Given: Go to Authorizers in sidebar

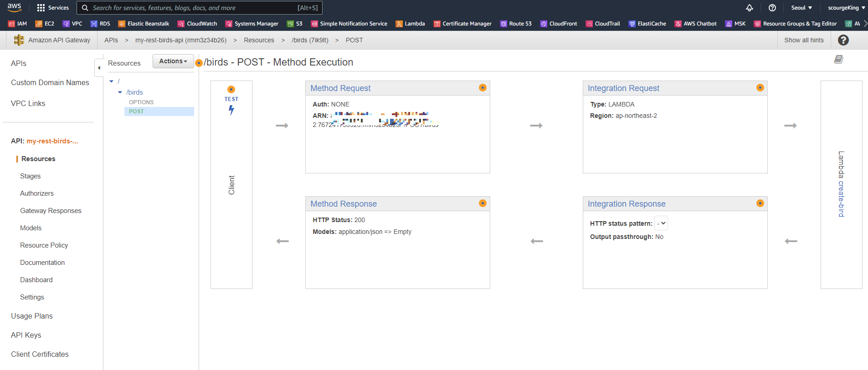Looking at the screenshot, I should [37, 193].
